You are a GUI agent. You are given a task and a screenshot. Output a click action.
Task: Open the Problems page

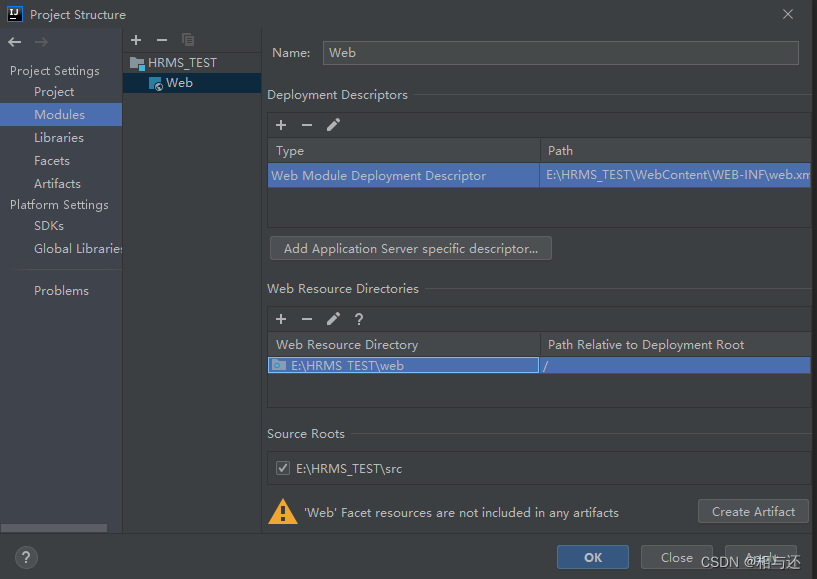click(x=61, y=291)
